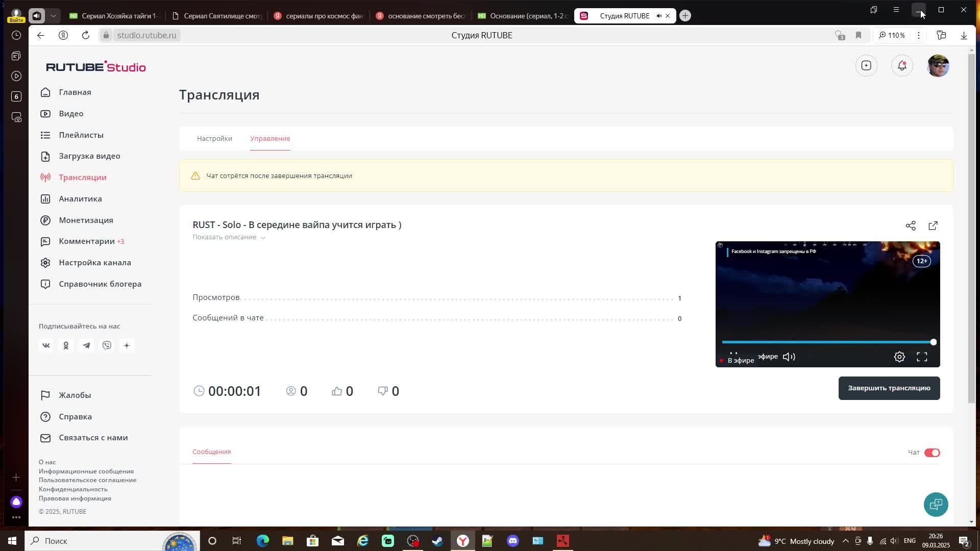Click the add video plus icon

coord(866,66)
